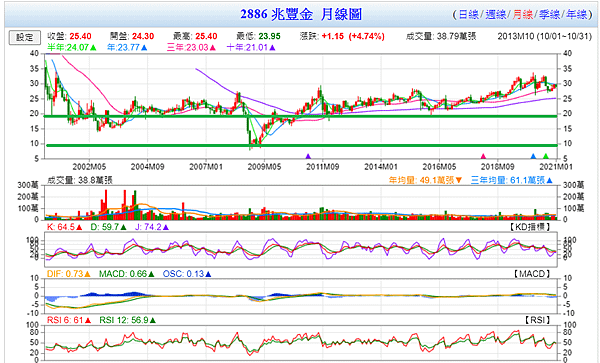Click the 【MACD】 panel label
This screenshot has height=363, width=600.
click(x=532, y=274)
